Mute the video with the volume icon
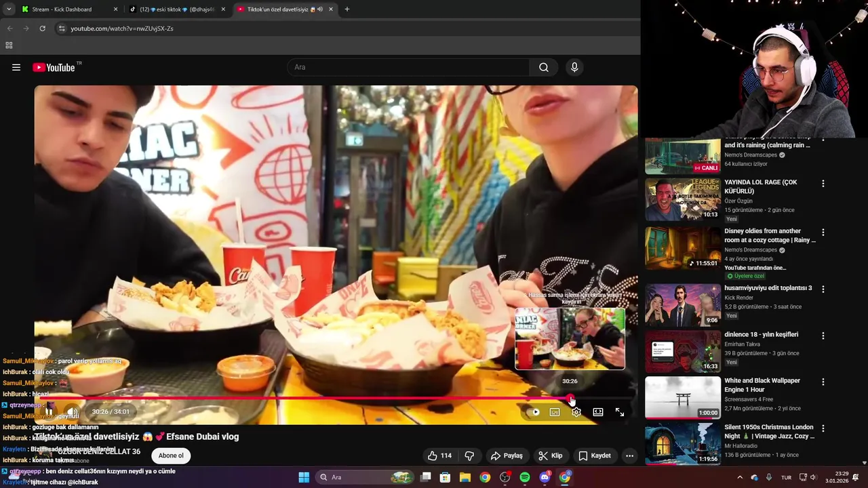Viewport: 868px width, 488px height. pyautogui.click(x=72, y=411)
